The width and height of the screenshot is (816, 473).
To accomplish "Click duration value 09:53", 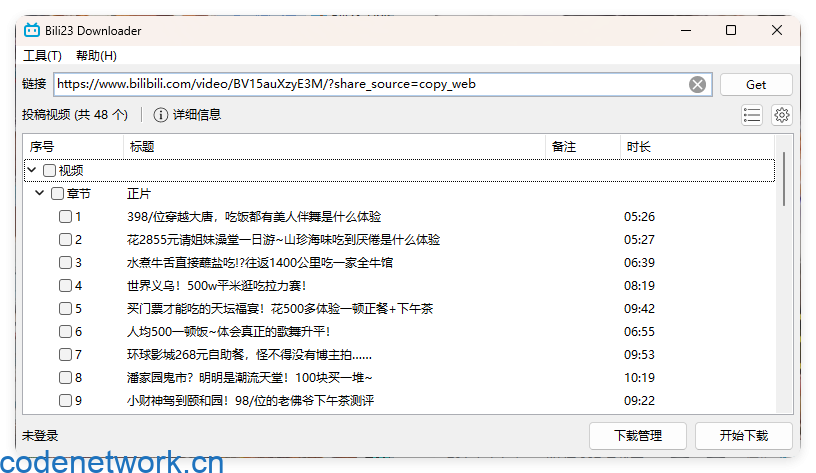I will click(640, 354).
